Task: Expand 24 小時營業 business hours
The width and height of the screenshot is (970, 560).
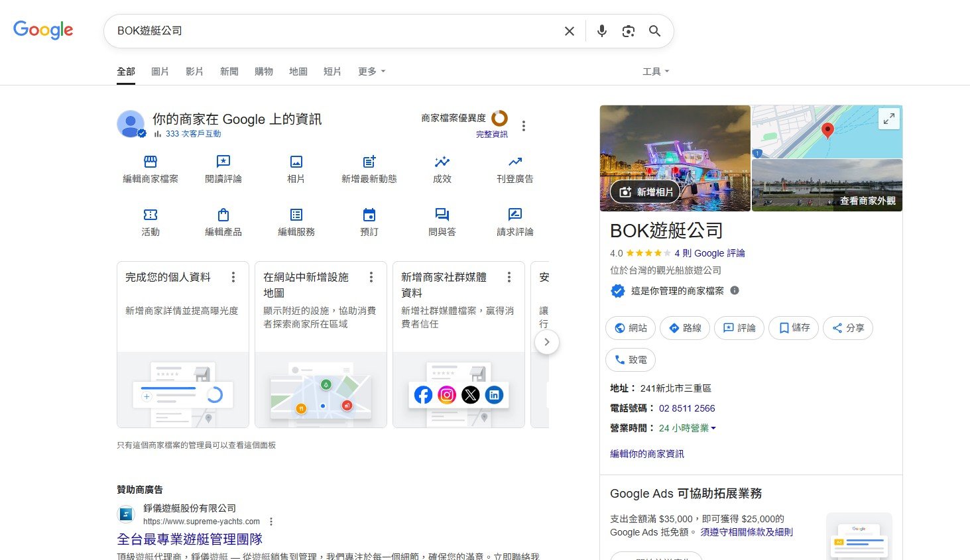Action: click(x=688, y=428)
